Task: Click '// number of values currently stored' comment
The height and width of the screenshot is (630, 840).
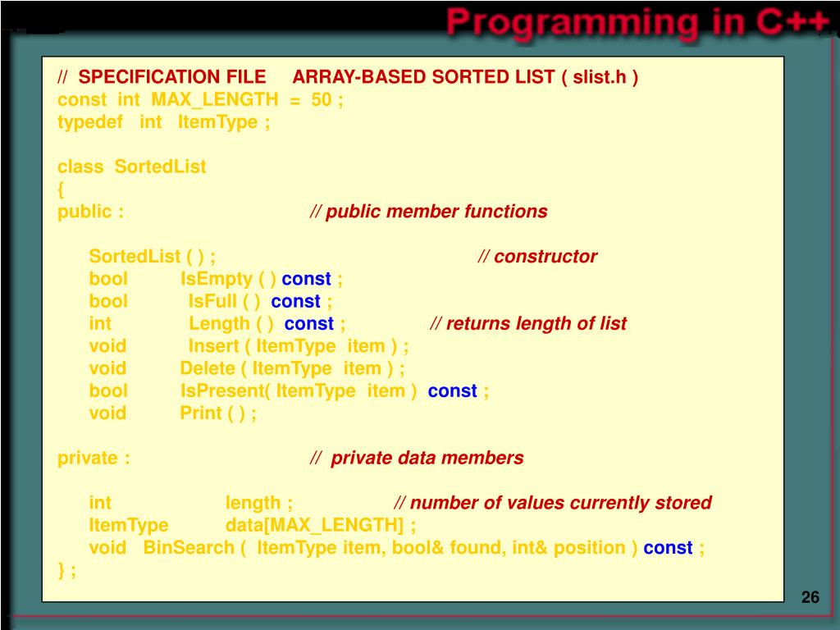Action: point(553,503)
